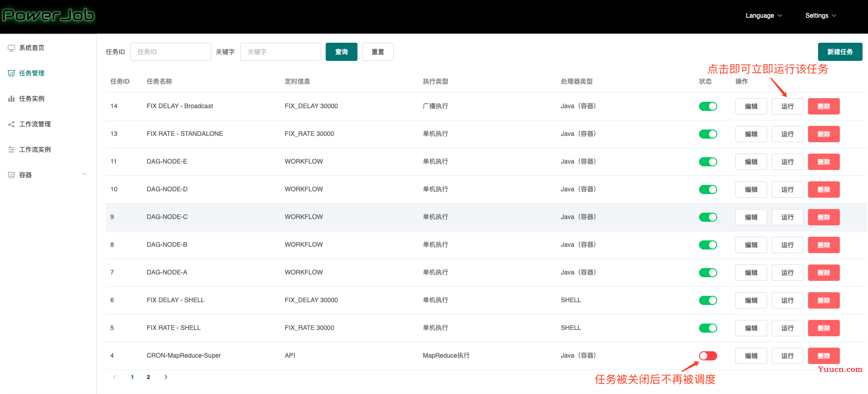Edit task FIX DELAY - Broadcast
The width and height of the screenshot is (868, 394).
click(751, 106)
